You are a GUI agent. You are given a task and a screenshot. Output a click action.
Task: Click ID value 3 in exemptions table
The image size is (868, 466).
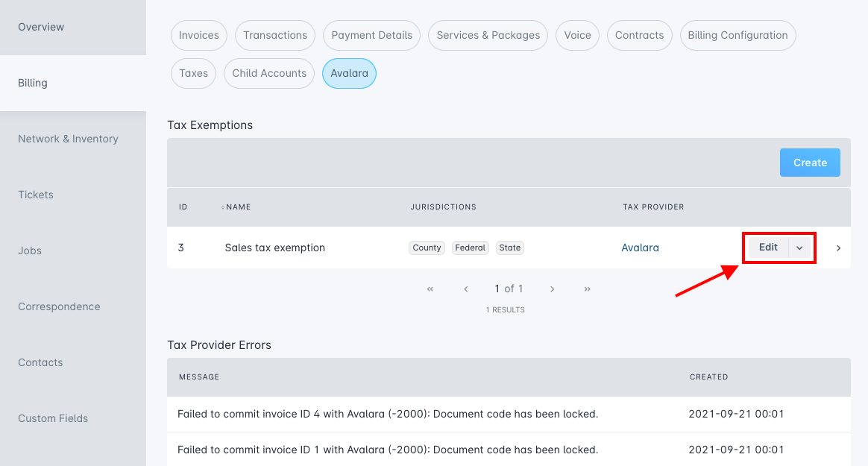click(x=181, y=248)
